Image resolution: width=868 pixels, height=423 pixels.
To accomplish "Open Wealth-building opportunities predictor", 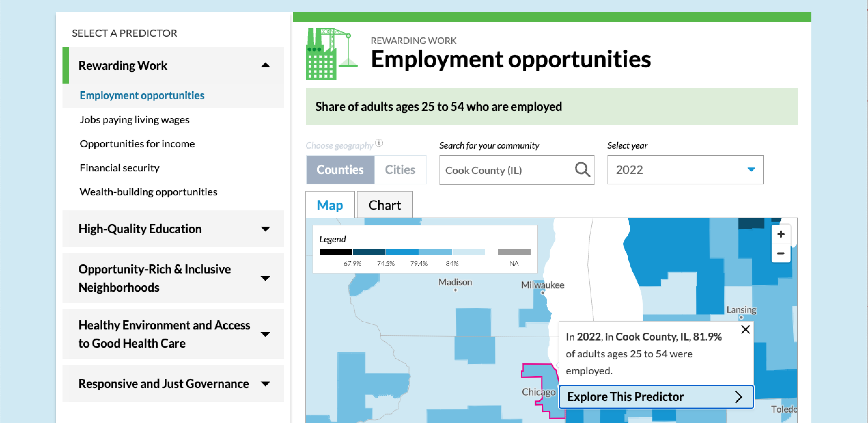I will point(148,192).
